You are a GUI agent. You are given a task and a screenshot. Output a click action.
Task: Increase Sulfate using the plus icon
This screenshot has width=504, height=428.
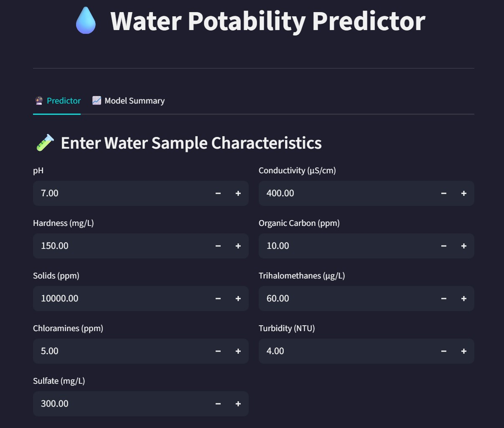pyautogui.click(x=238, y=404)
